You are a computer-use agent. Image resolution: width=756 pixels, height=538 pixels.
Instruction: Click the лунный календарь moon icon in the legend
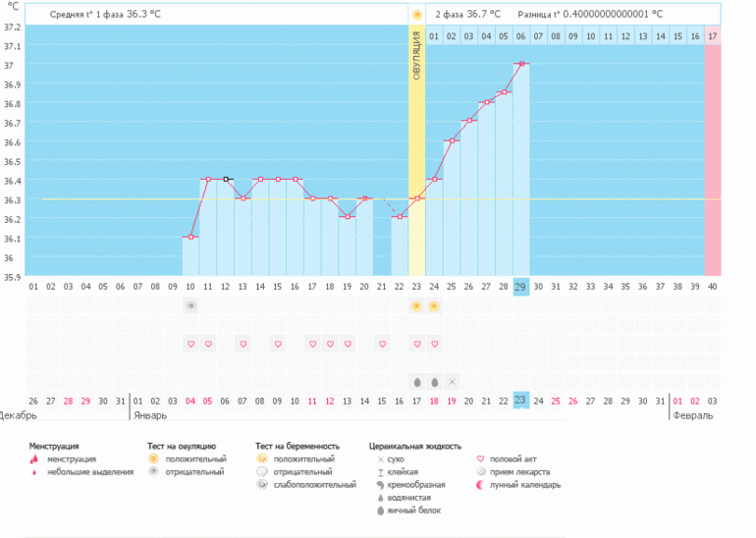[x=481, y=484]
